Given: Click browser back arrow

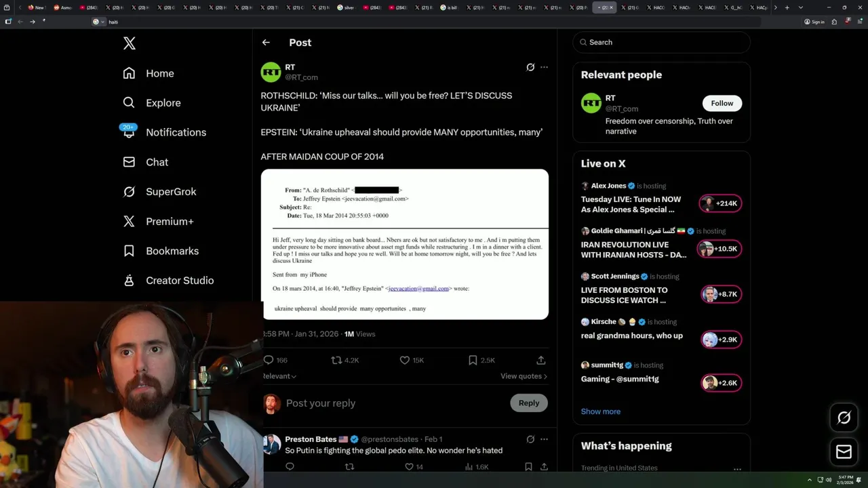Looking at the screenshot, I should [20, 22].
